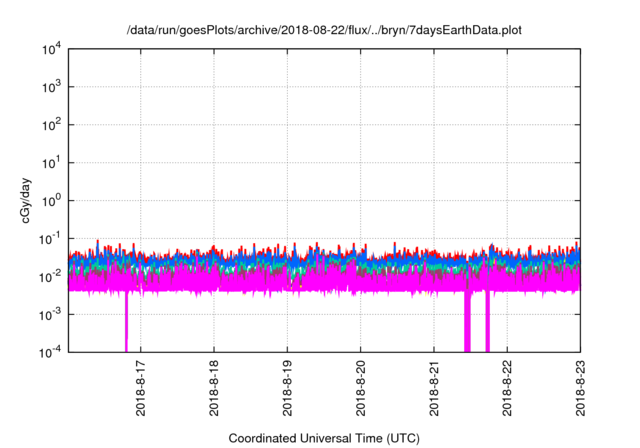Image resolution: width=640 pixels, height=448 pixels.
Task: Click the wide magenta dropout after 2018-8-21
Action: pyautogui.click(x=467, y=322)
